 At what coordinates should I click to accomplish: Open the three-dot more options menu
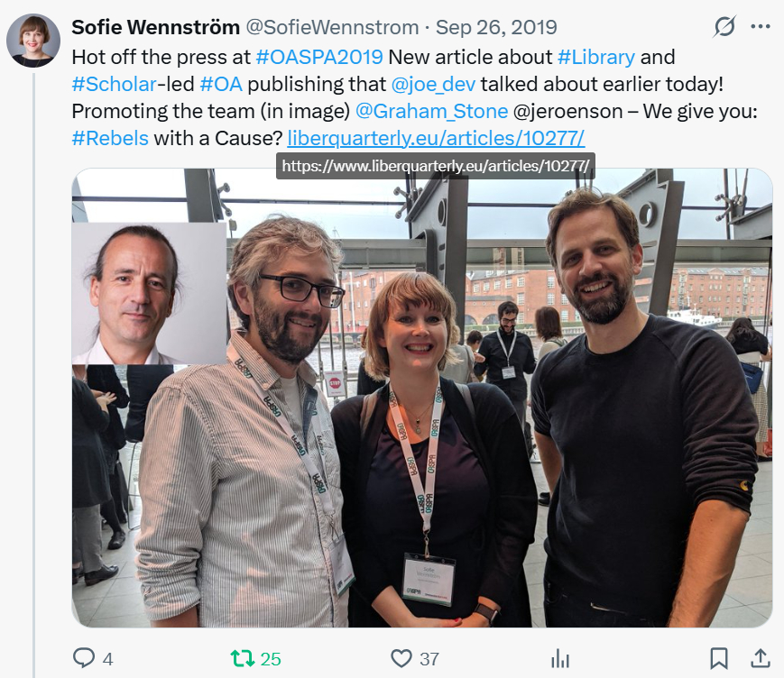tap(761, 26)
